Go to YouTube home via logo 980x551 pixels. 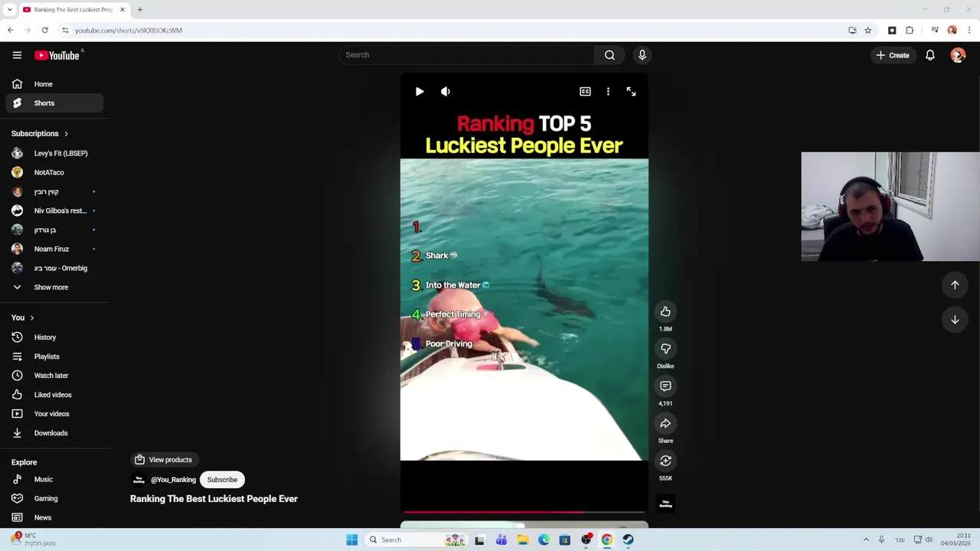tap(57, 55)
